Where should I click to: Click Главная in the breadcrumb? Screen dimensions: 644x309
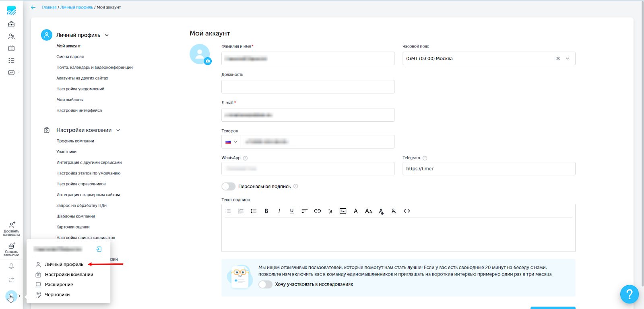[x=49, y=7]
